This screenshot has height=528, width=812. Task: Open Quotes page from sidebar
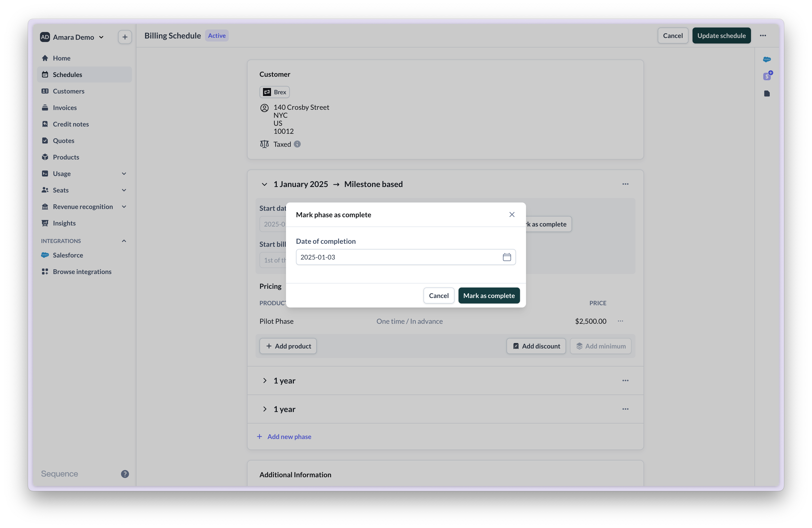(84, 140)
